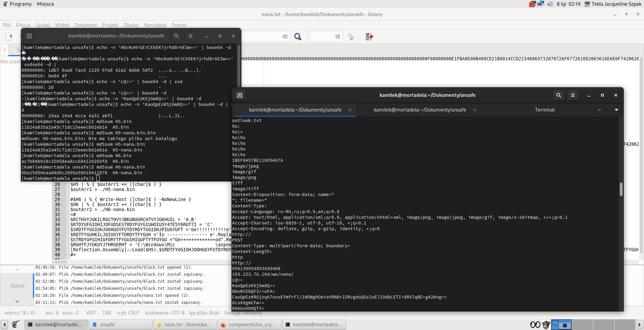Click the down arrow under the Status sidebar
The height and width of the screenshot is (330, 644).
click(x=17, y=302)
